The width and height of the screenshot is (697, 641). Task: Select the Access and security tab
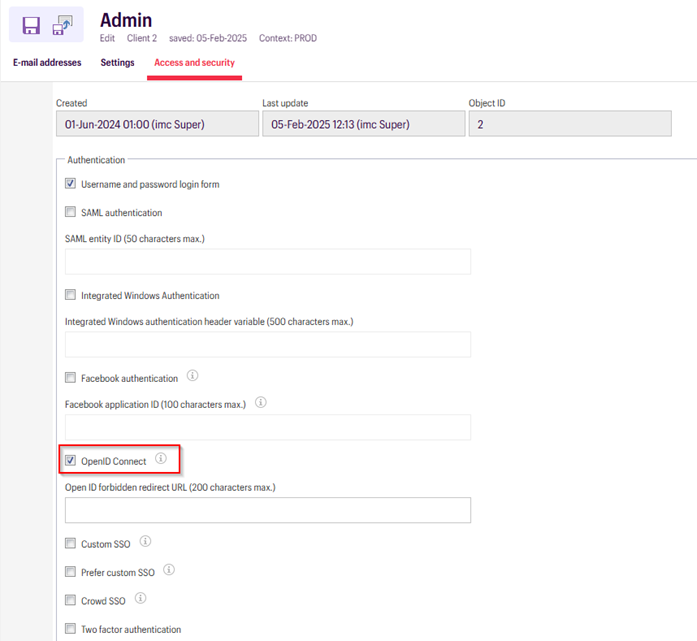pyautogui.click(x=195, y=63)
